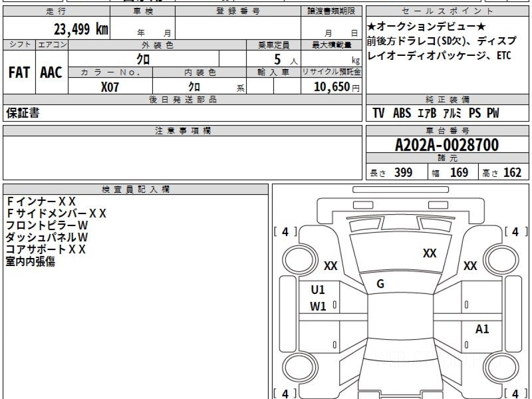Click the 内装色 header

[199, 72]
